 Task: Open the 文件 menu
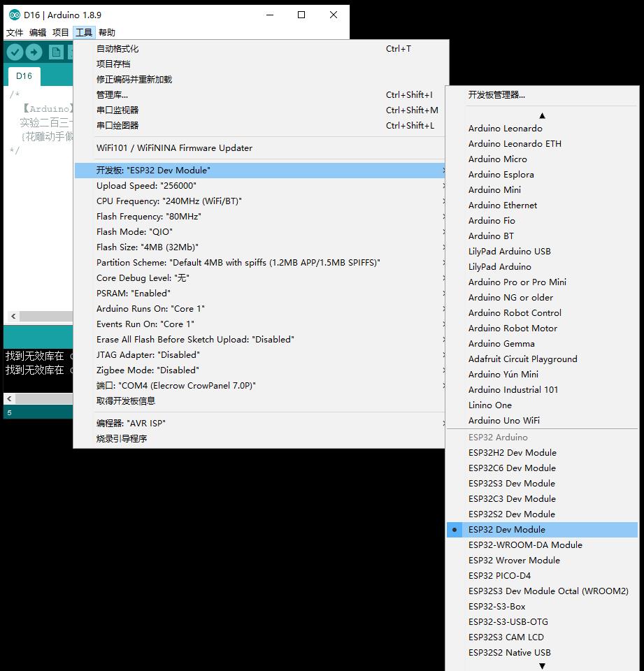[x=15, y=33]
